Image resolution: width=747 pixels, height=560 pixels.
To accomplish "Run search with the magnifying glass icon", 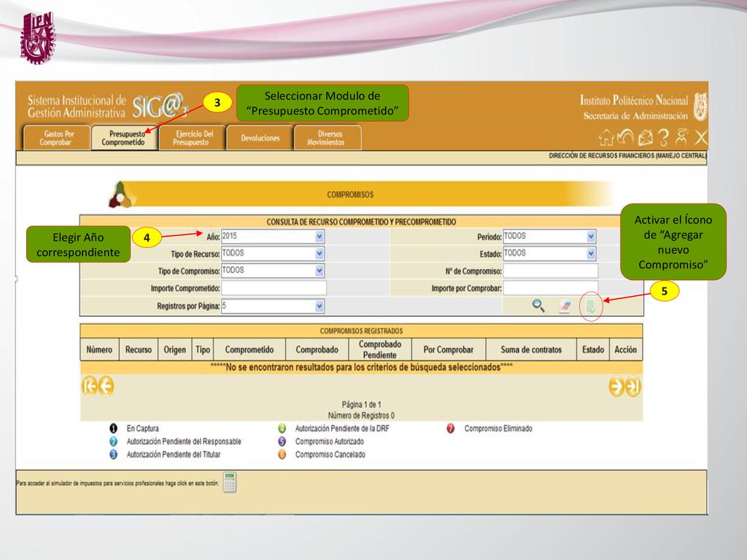I will tap(538, 306).
